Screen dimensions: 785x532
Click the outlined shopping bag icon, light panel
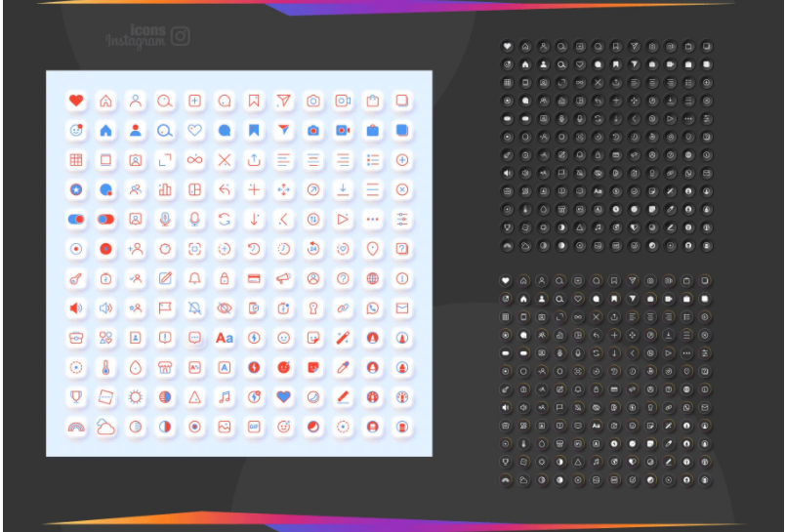pyautogui.click(x=372, y=101)
